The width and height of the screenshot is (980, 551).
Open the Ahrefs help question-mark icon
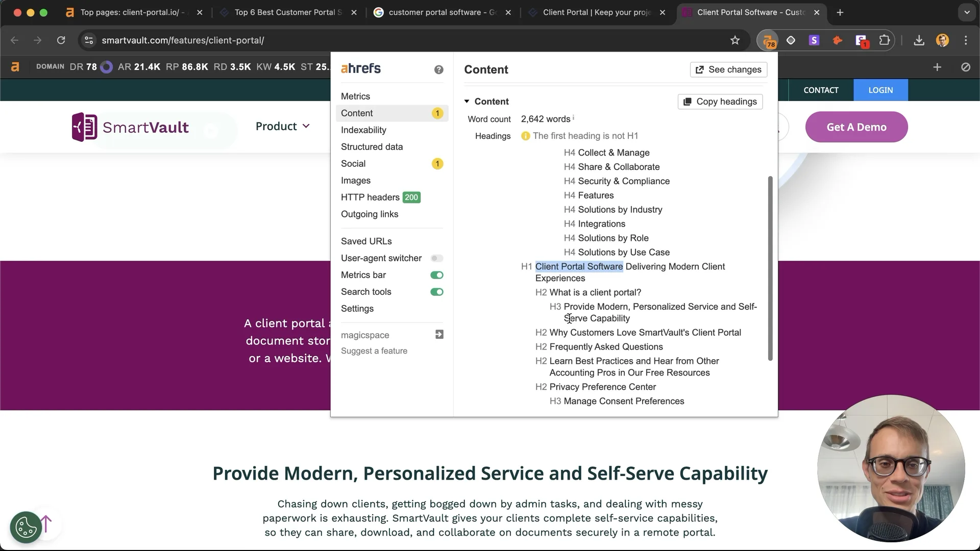[438, 70]
